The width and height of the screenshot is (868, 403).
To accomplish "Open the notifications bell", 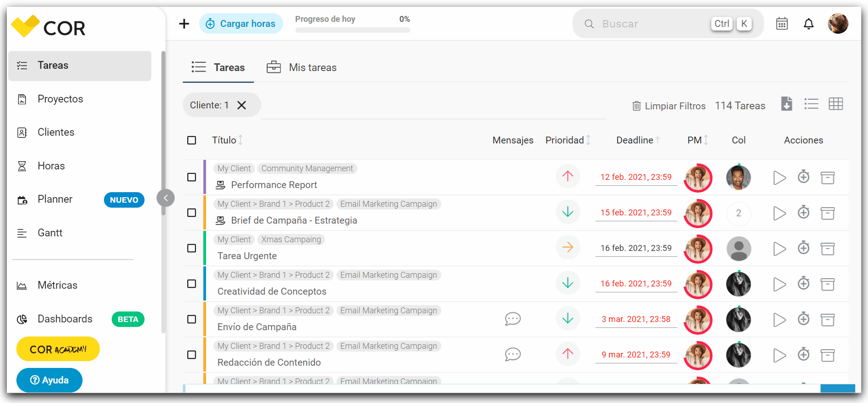I will [x=808, y=24].
